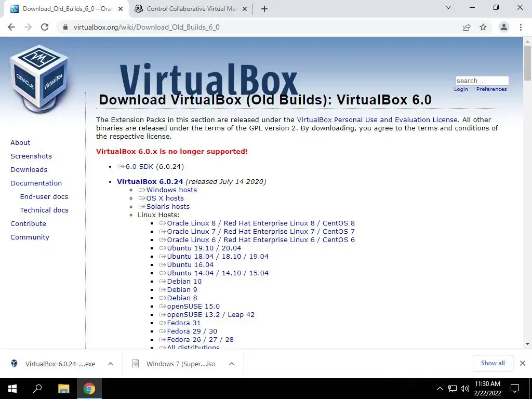This screenshot has width=532, height=399.
Task: Open Downloads in the sidebar
Action: (29, 170)
